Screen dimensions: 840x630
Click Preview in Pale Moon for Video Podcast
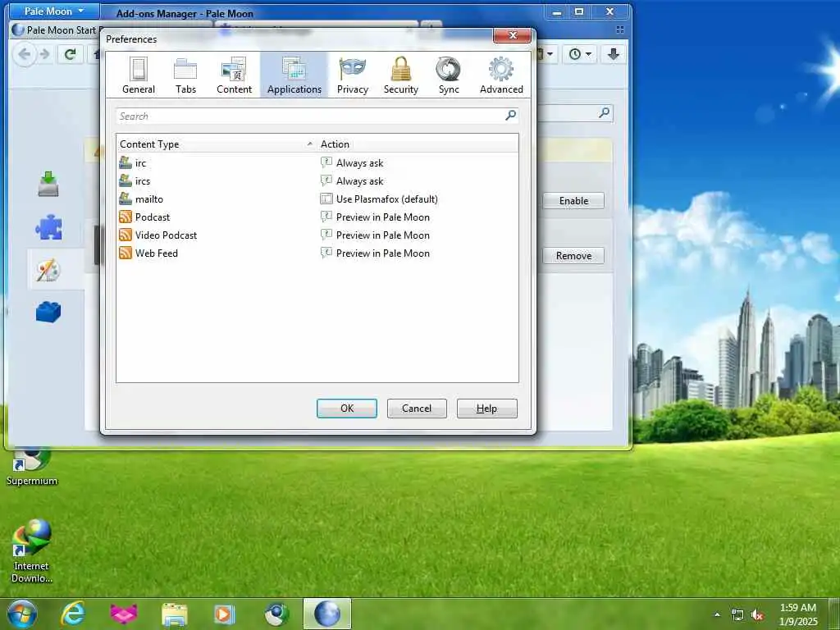pos(382,235)
